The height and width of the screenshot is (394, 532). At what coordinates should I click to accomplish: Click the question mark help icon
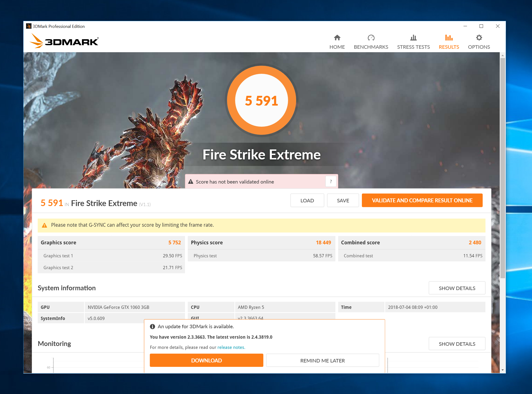pos(331,181)
